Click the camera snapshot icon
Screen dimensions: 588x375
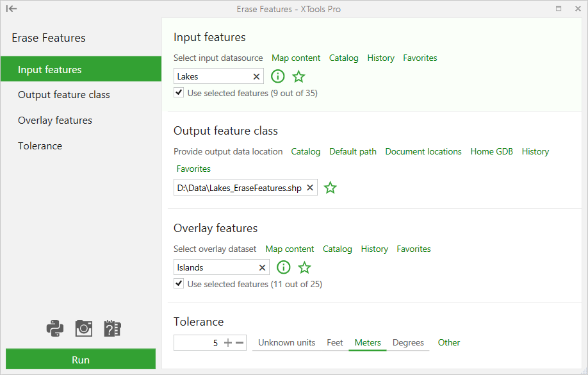click(84, 328)
